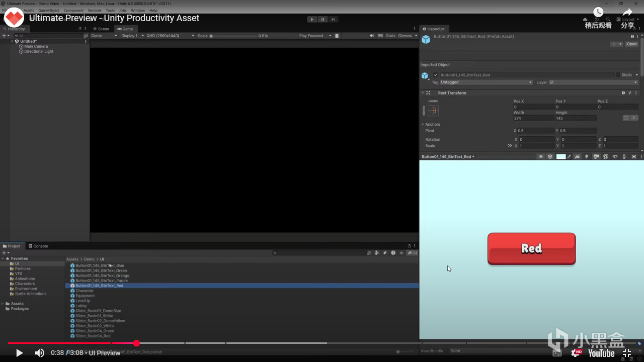
Task: Click the eyedropper icon beside preview color
Action: point(570,157)
